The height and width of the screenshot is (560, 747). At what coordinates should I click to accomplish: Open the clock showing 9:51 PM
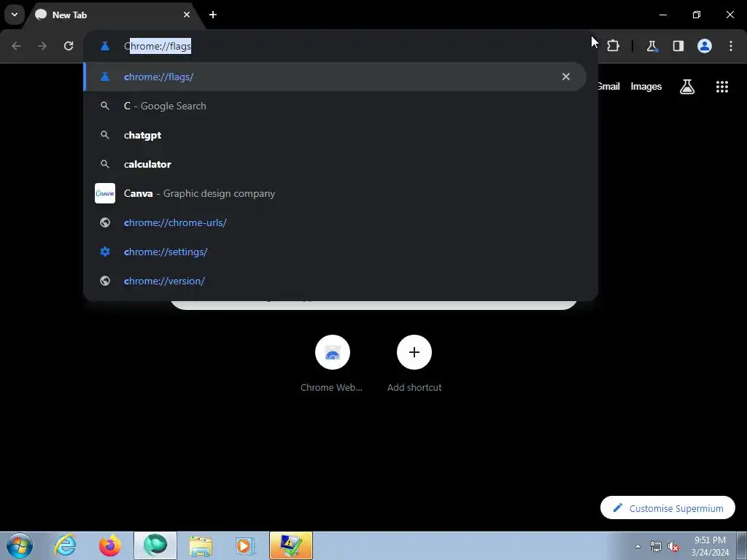[710, 546]
